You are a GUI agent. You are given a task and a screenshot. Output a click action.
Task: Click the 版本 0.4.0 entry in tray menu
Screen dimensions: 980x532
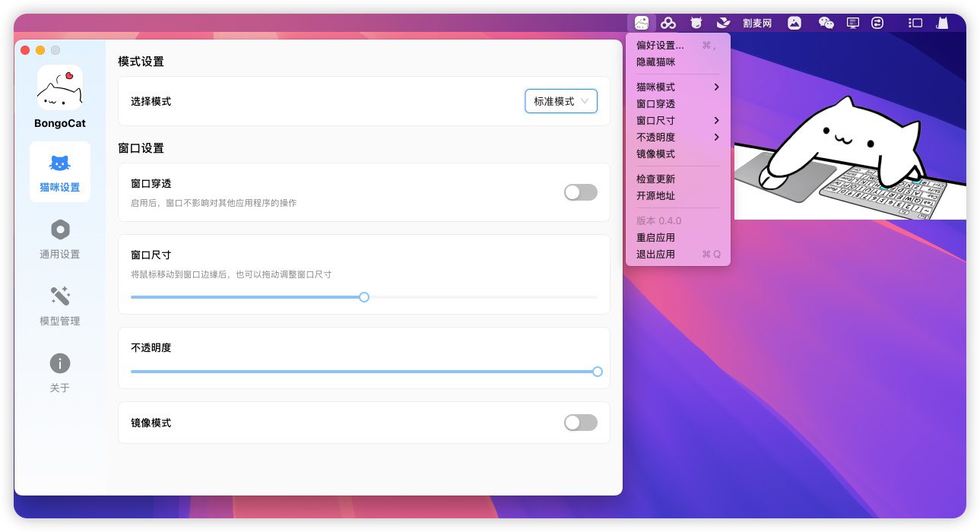tap(678, 221)
